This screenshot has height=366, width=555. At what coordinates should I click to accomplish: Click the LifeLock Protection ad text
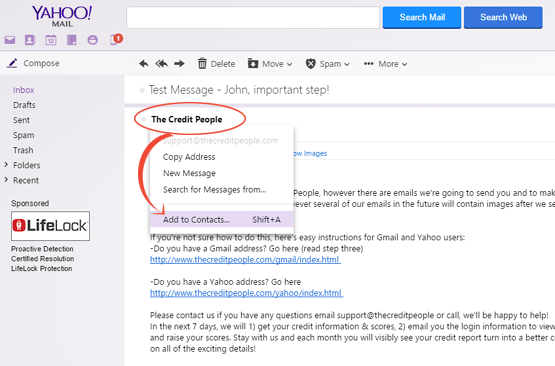[41, 269]
